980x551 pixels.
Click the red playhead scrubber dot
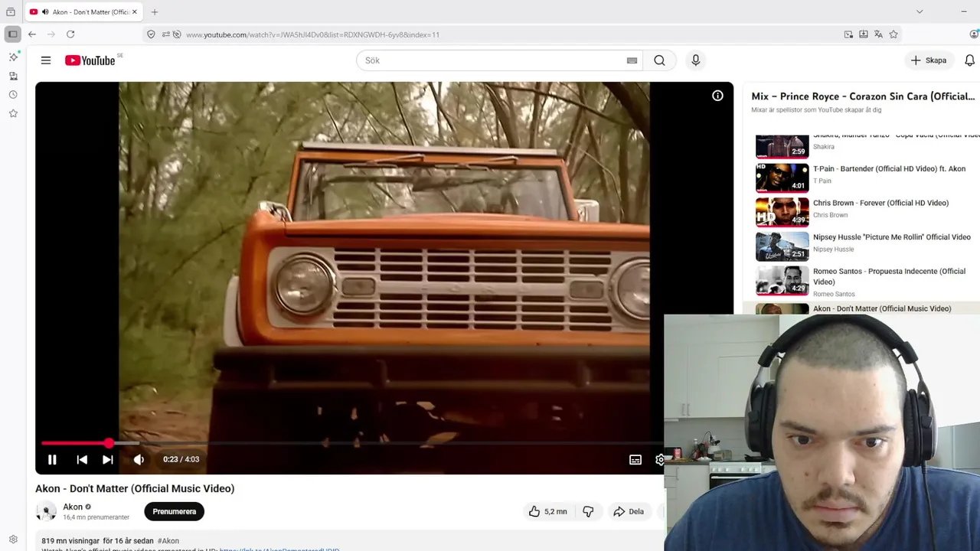[109, 443]
